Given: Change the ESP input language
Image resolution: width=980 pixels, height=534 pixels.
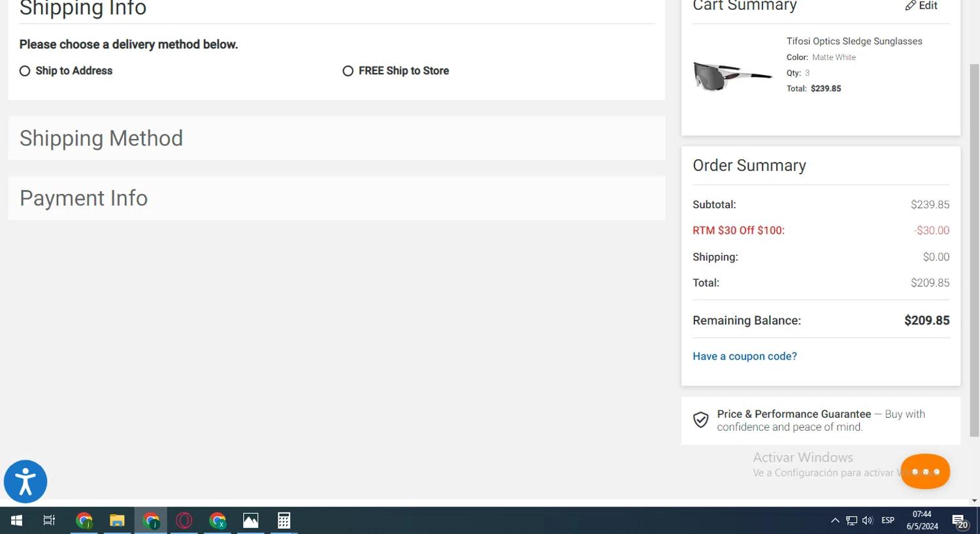Looking at the screenshot, I should tap(888, 520).
